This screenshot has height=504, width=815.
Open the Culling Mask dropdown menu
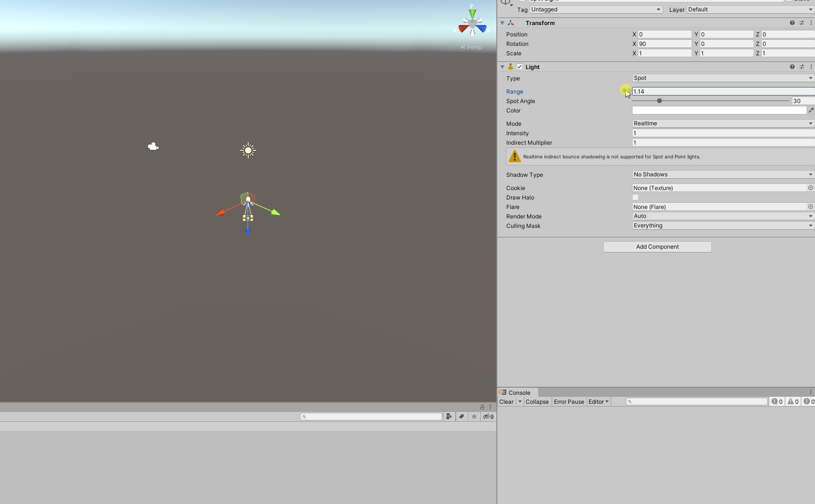[x=723, y=226]
